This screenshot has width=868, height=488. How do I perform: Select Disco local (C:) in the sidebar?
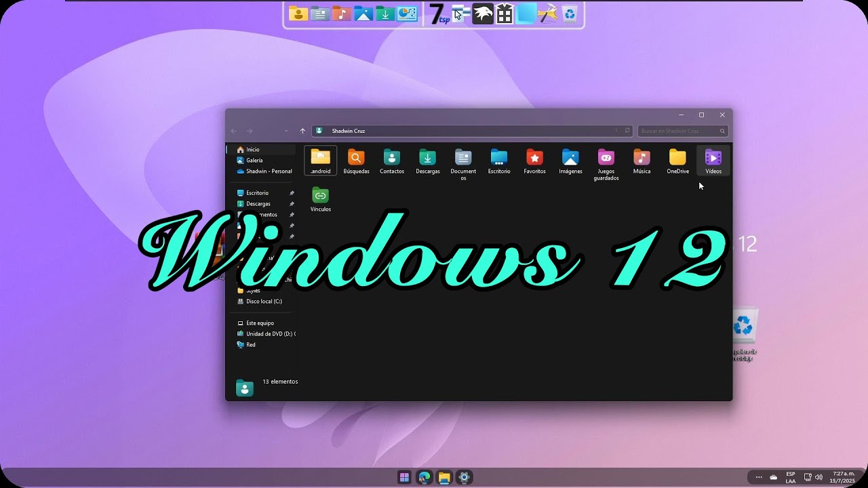click(x=261, y=301)
